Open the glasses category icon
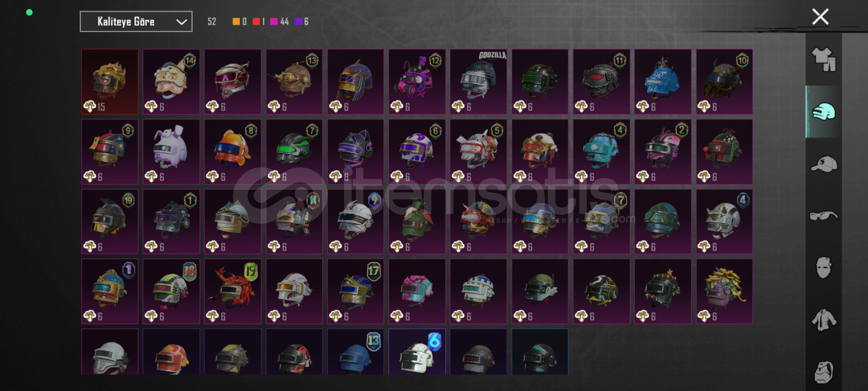868x391 pixels. point(824,216)
